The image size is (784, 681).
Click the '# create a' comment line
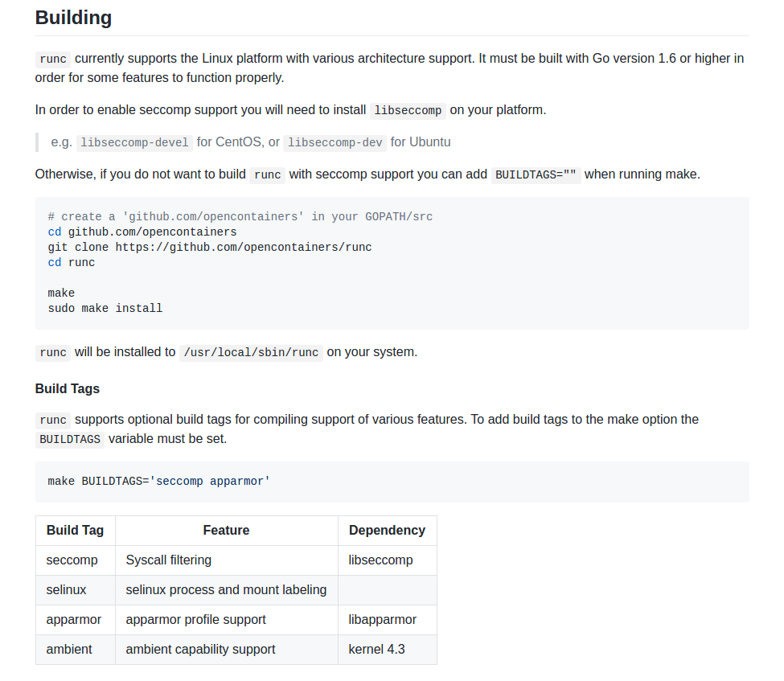240,216
